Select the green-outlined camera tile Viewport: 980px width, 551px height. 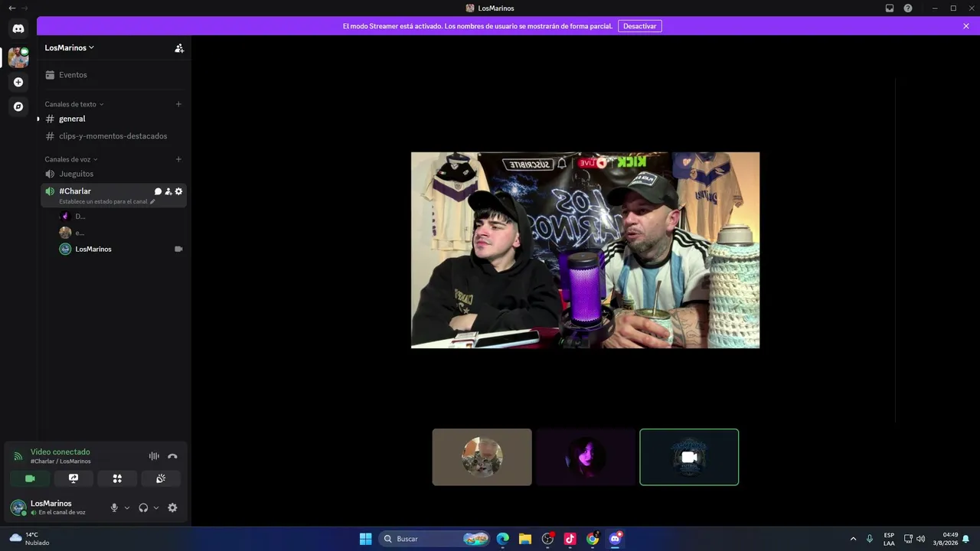[689, 457]
